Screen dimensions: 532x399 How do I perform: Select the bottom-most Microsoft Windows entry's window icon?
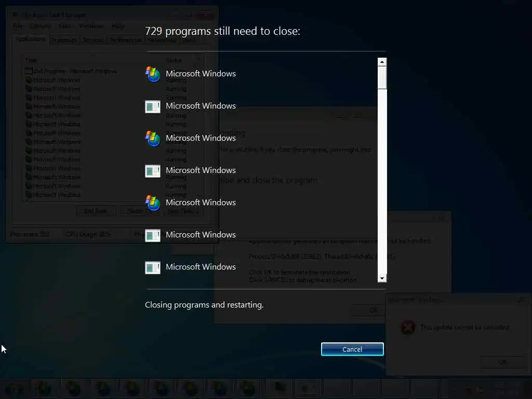click(x=153, y=268)
